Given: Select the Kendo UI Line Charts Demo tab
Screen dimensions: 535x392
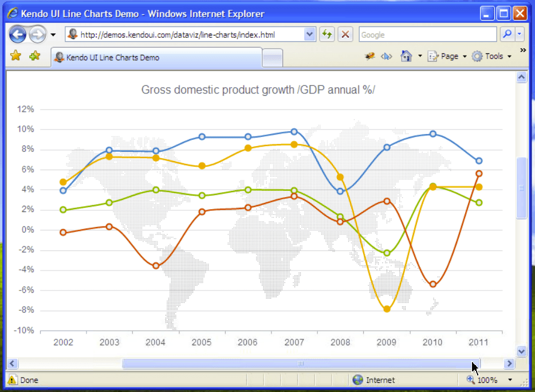Looking at the screenshot, I should (x=156, y=57).
